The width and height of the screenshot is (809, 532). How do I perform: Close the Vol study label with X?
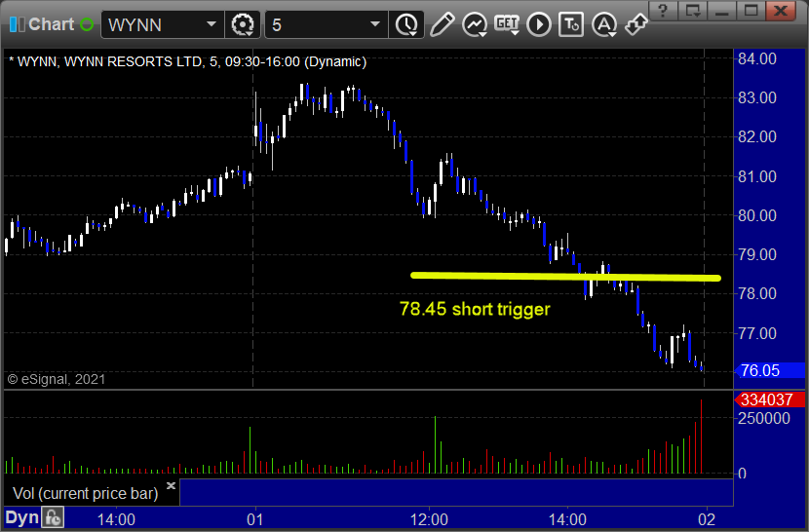[171, 485]
